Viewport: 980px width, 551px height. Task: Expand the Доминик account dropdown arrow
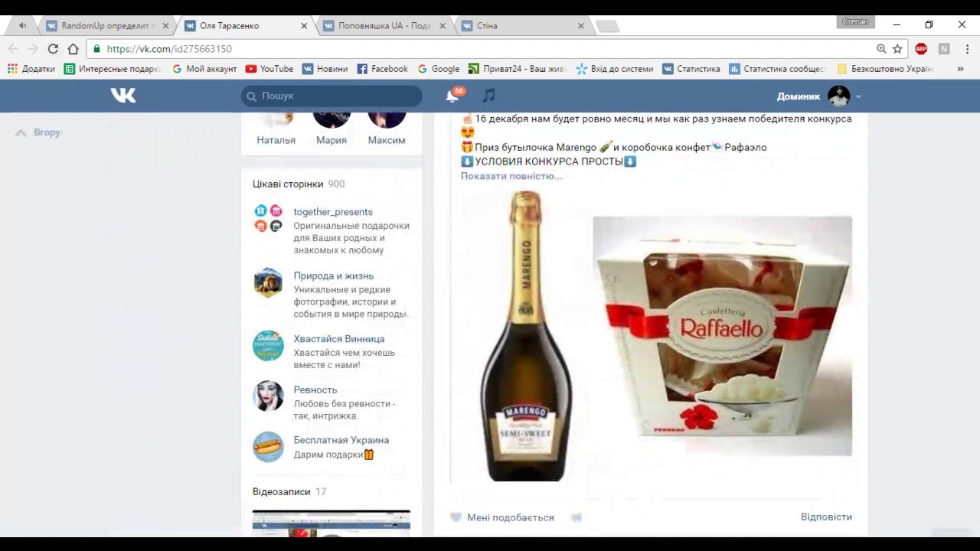pyautogui.click(x=858, y=96)
